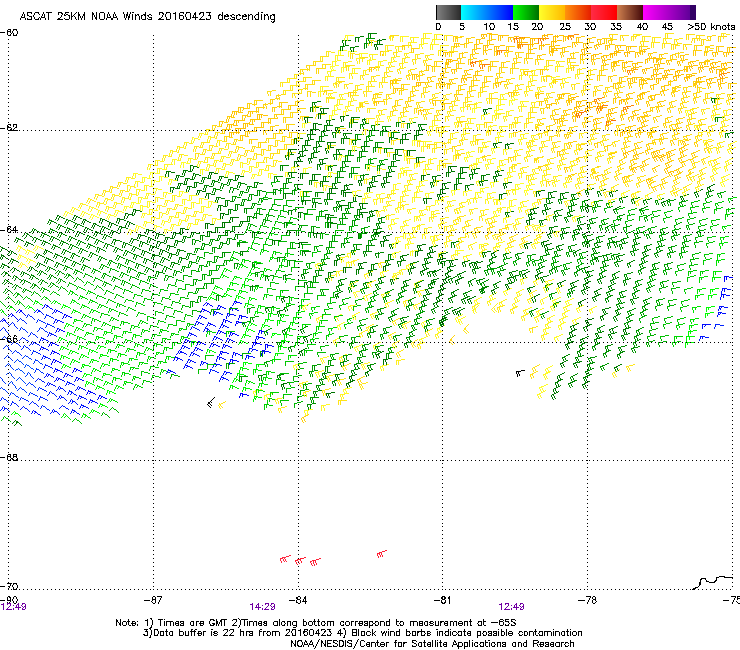This screenshot has height=650, width=740.
Task: Click the '-66' latitude axis label
Action: (x=9, y=339)
